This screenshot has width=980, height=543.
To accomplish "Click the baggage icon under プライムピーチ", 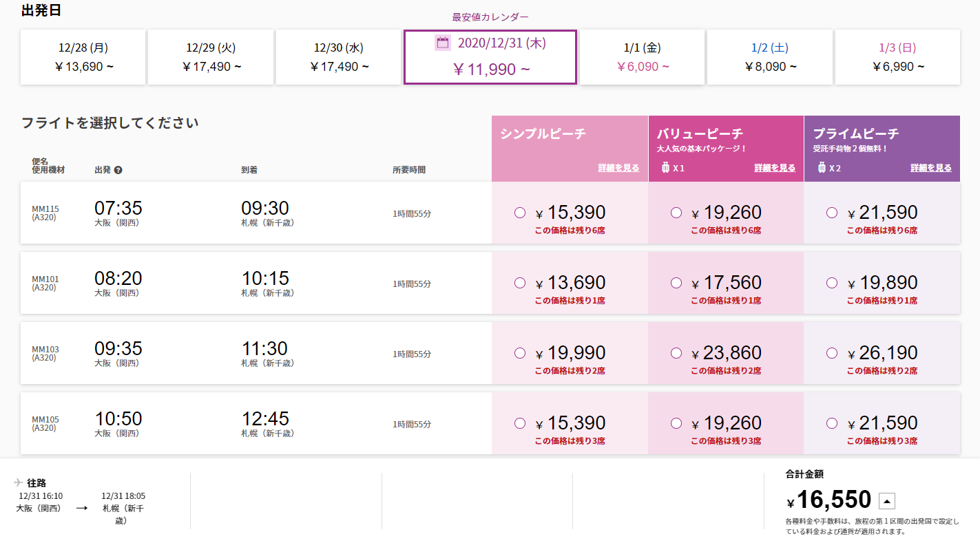I will (822, 167).
